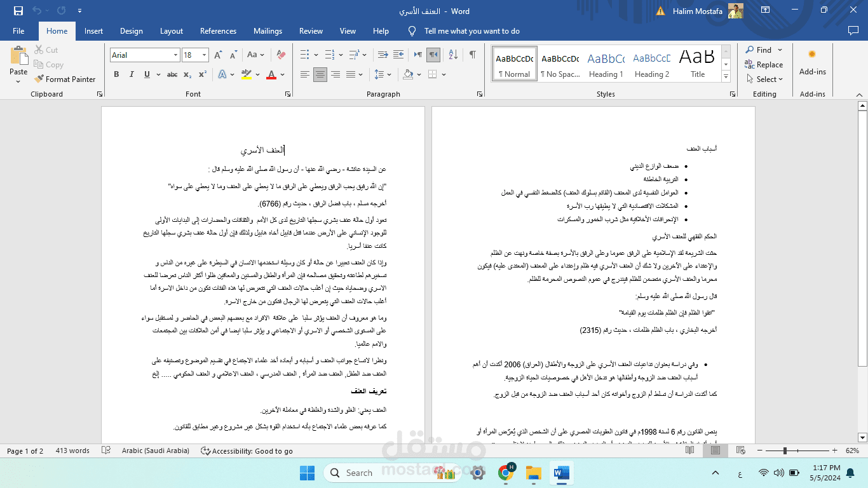Click the 413 words count

click(72, 451)
